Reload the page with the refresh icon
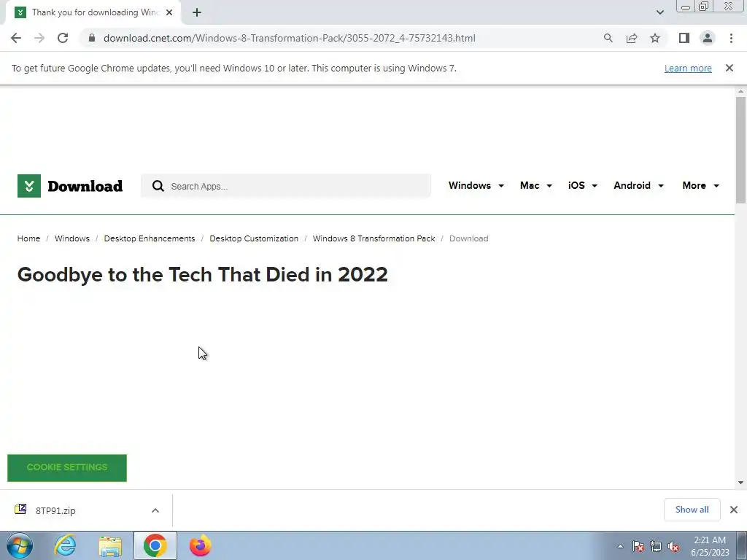The width and height of the screenshot is (747, 560). 63,38
